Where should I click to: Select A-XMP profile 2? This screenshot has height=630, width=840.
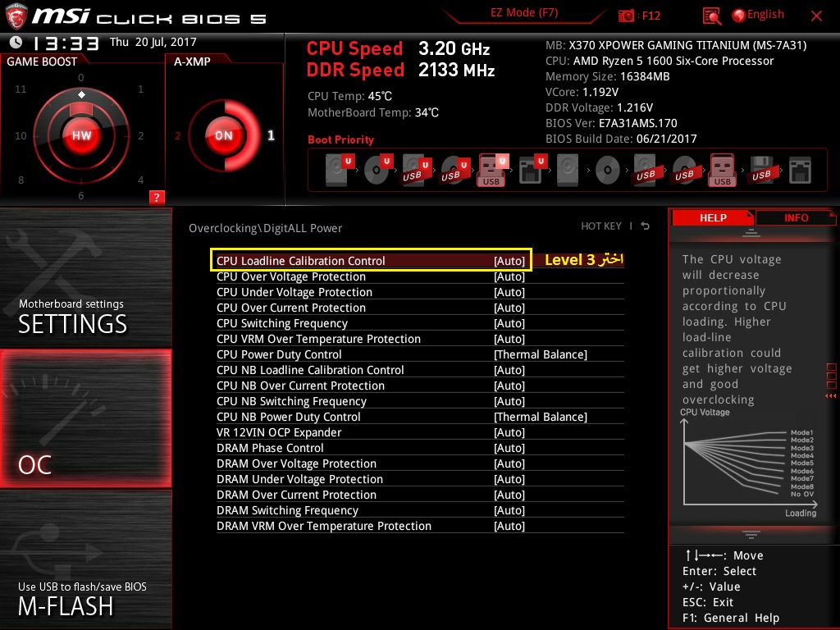coord(177,136)
